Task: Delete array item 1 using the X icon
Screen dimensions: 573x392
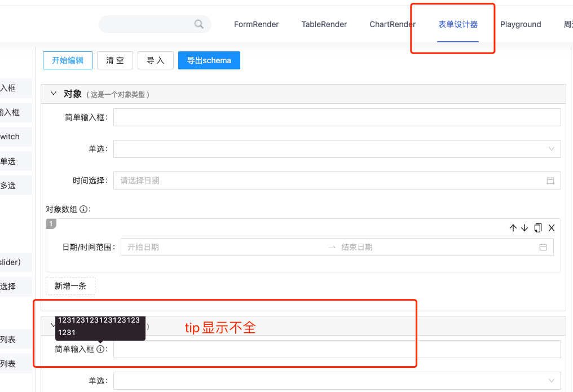Action: (552, 228)
